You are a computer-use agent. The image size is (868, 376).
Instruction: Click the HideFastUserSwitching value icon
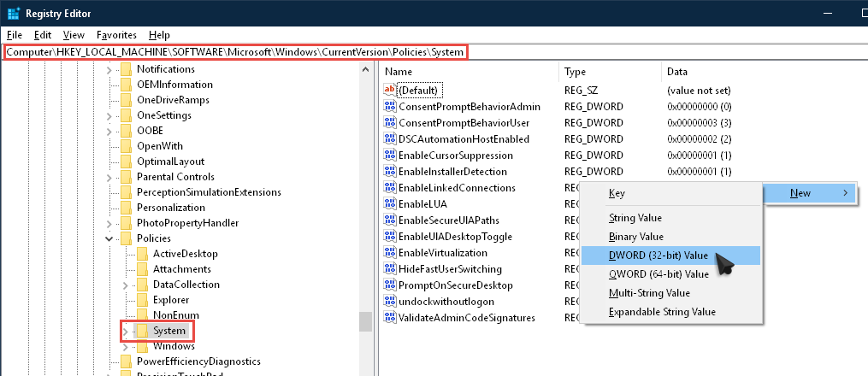pyautogui.click(x=390, y=269)
